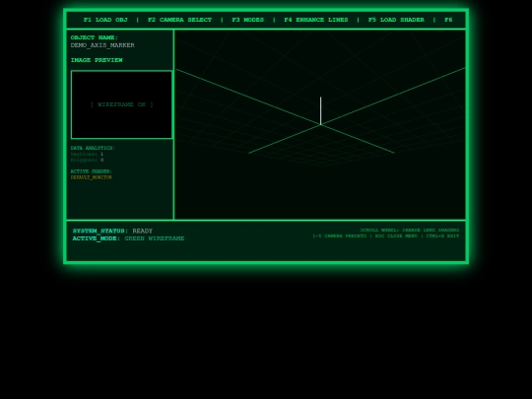The height and width of the screenshot is (399, 532).
Task: Click the ACTIVE SHADER: label
Action: (91, 171)
